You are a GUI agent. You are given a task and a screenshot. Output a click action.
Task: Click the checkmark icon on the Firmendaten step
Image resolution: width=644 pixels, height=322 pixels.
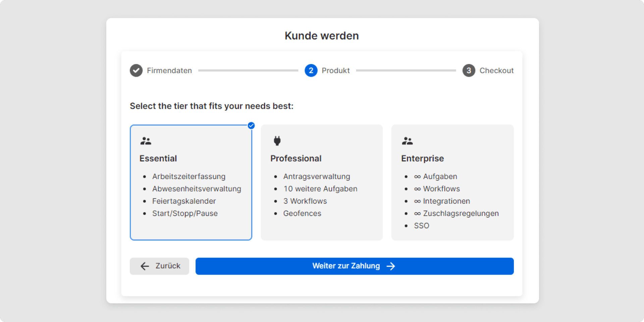click(136, 70)
